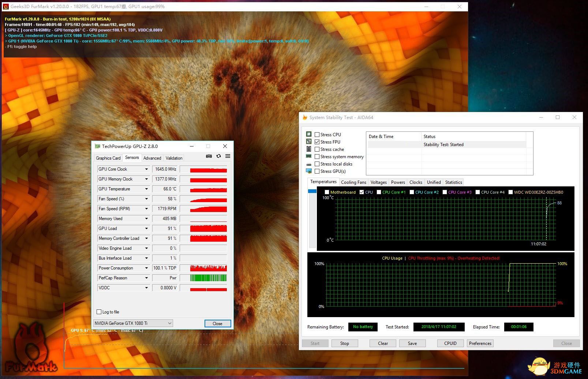Click the Power Consumption 100.1 % TDP value

tap(165, 268)
